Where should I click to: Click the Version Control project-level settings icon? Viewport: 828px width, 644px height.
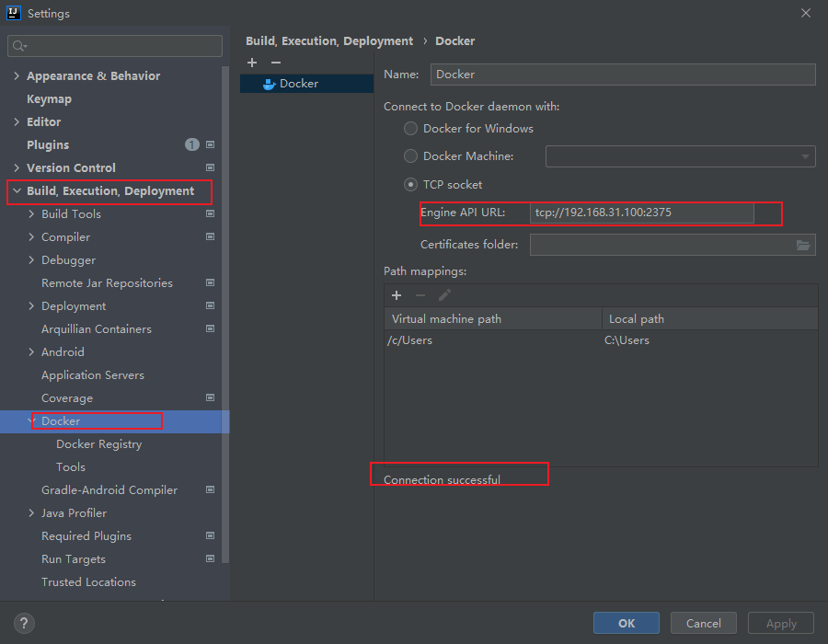[x=210, y=167]
